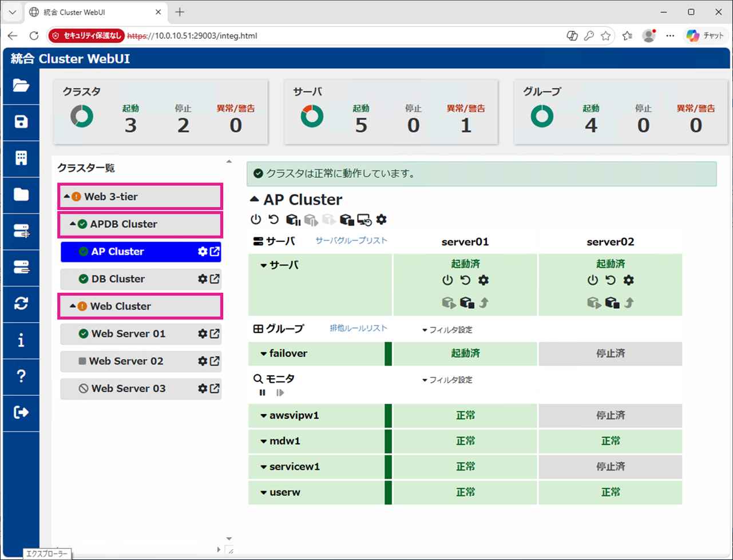Collapse the Web 3-tier tree node

67,196
